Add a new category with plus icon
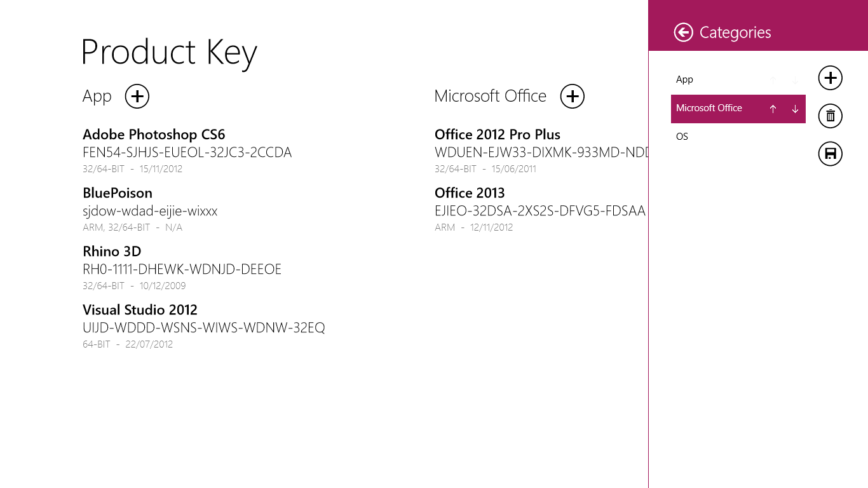 point(830,78)
